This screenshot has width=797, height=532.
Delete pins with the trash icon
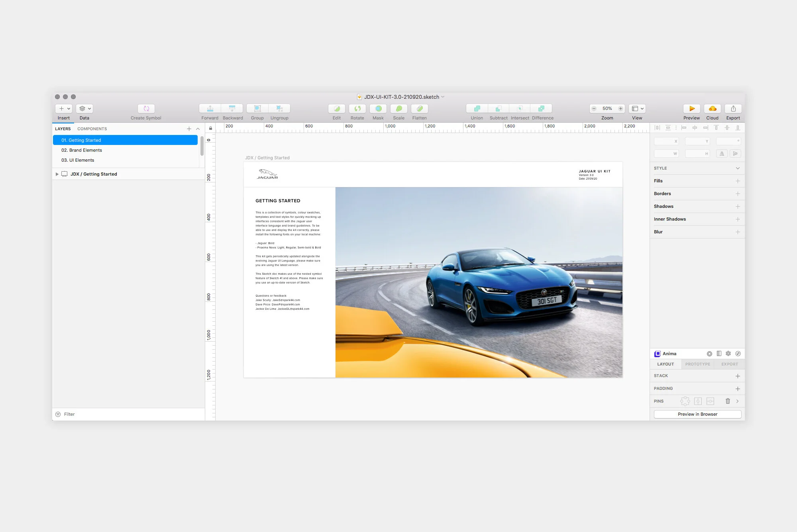tap(728, 401)
